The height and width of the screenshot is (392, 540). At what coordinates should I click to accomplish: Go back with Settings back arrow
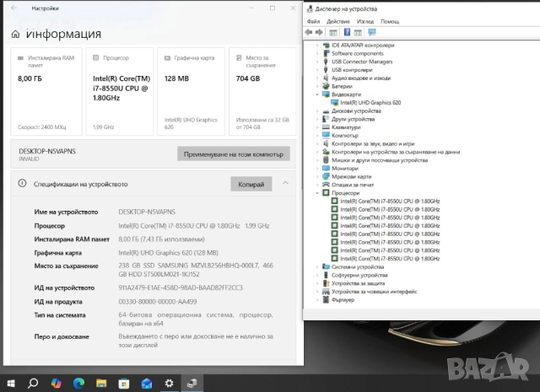13,8
